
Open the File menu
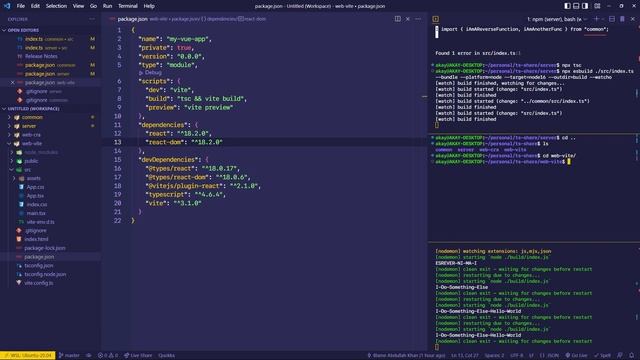point(20,6)
